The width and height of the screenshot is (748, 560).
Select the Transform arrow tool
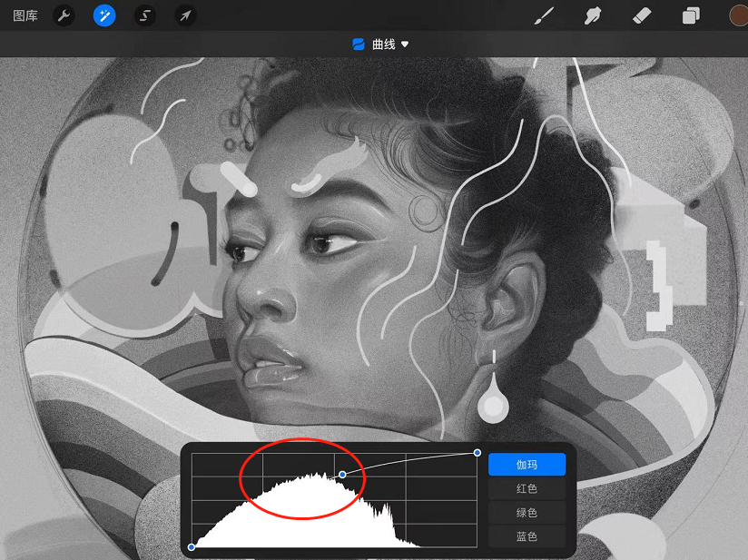pyautogui.click(x=185, y=15)
